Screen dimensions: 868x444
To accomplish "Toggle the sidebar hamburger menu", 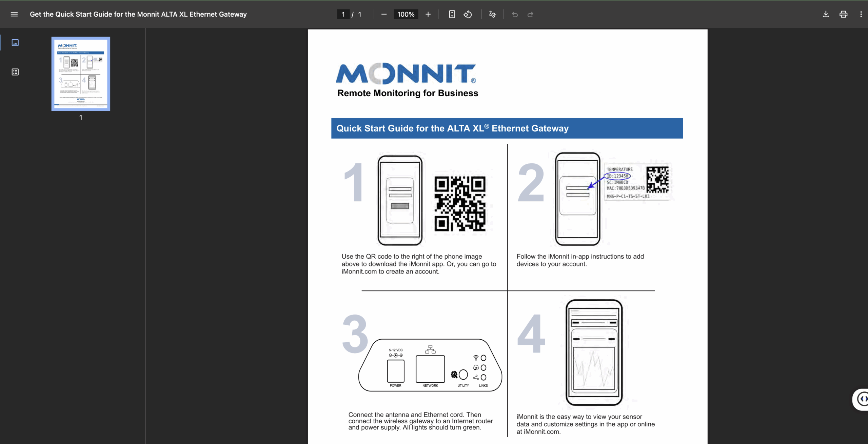I will pos(14,14).
